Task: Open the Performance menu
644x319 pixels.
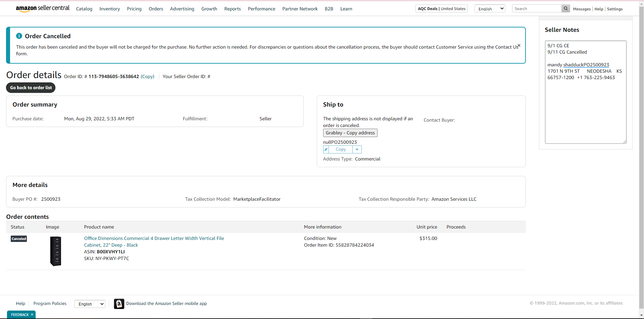Action: (x=261, y=9)
